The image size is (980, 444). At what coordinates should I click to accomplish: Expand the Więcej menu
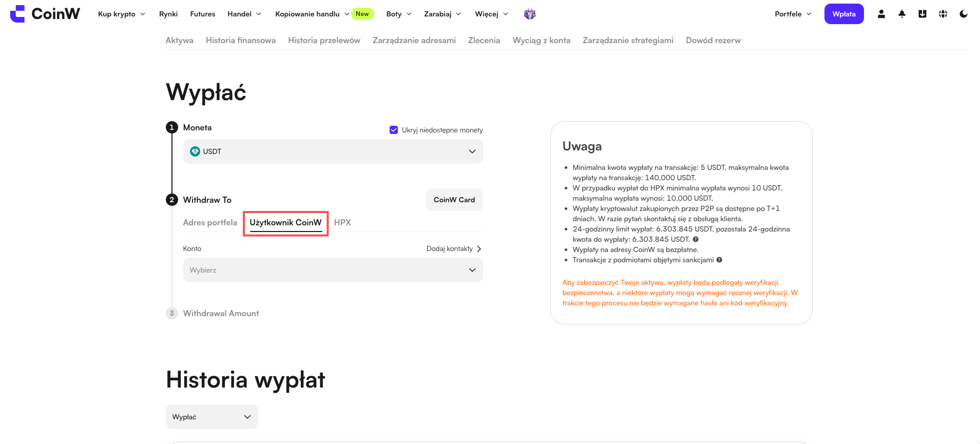(x=492, y=14)
